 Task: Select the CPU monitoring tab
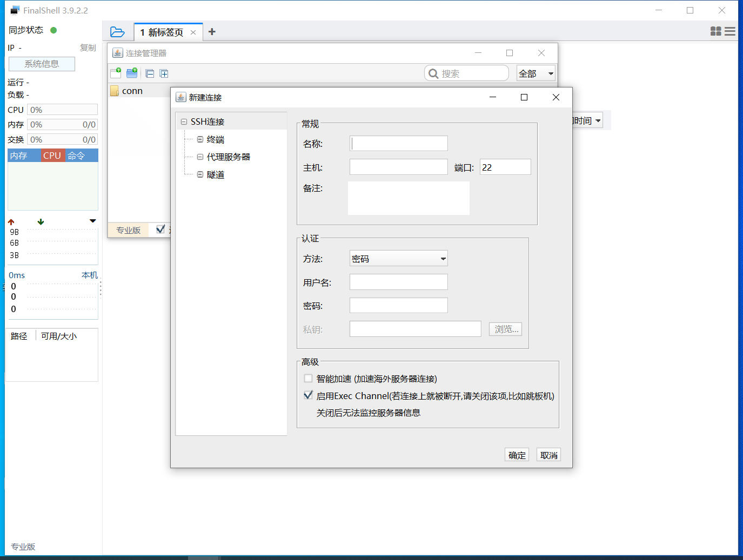[x=52, y=156]
